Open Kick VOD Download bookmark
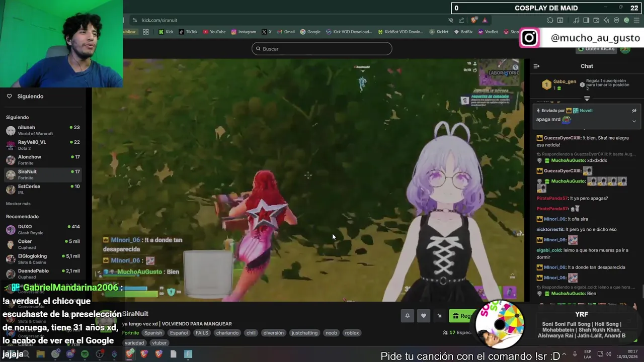Image resolution: width=644 pixels, height=362 pixels. [349, 32]
